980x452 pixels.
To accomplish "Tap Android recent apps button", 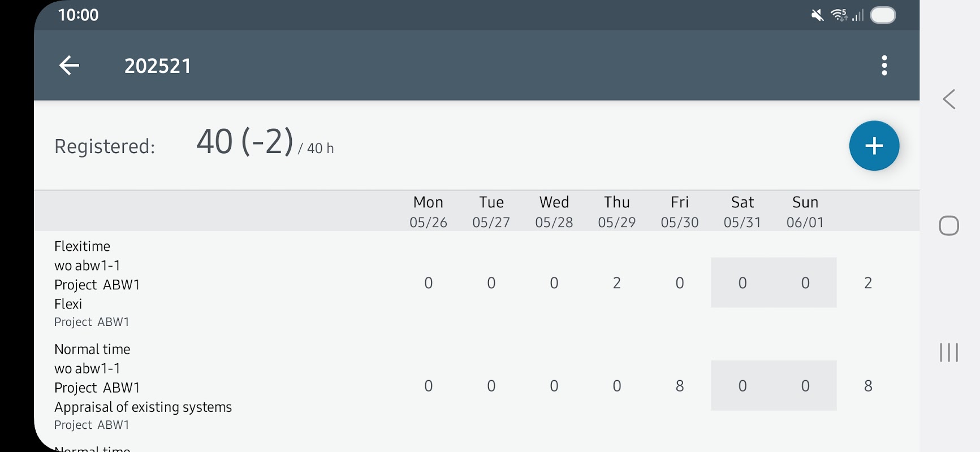I will click(949, 352).
